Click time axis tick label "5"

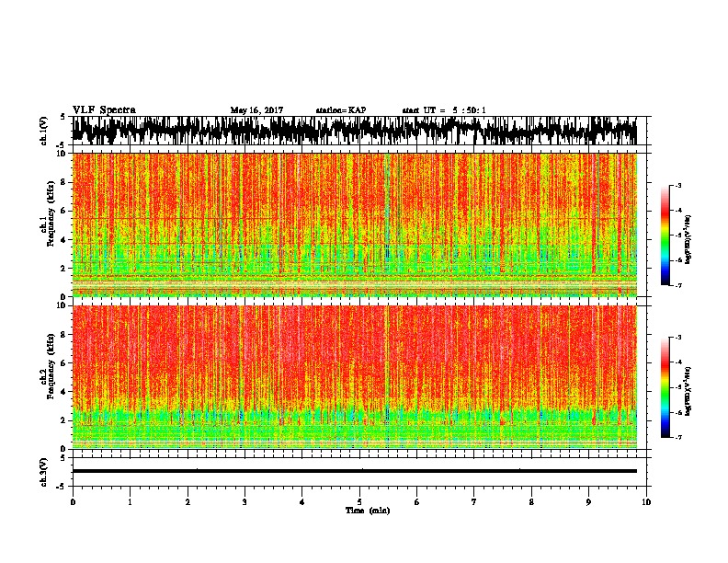[x=359, y=502]
